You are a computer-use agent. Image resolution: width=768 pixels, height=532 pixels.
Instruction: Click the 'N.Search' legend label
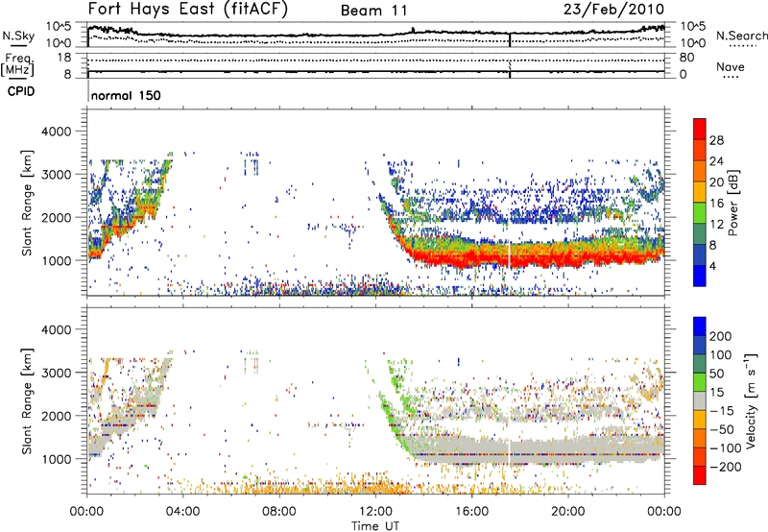(741, 36)
